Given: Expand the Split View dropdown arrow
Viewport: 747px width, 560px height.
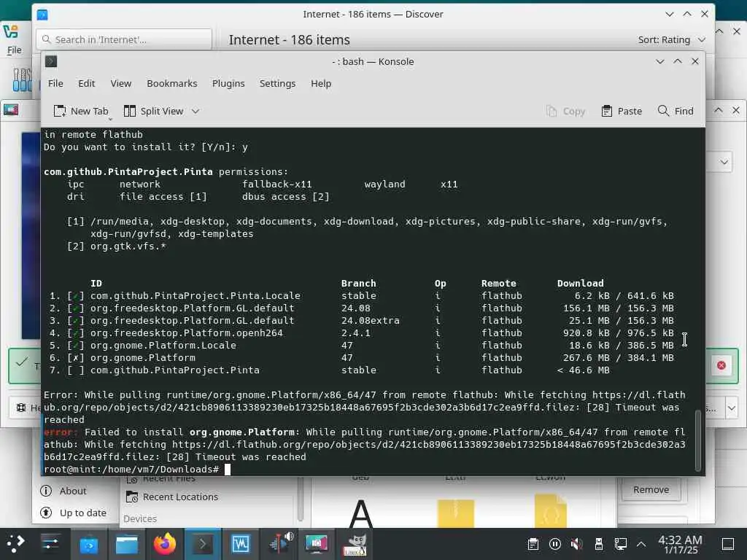Looking at the screenshot, I should tap(196, 111).
